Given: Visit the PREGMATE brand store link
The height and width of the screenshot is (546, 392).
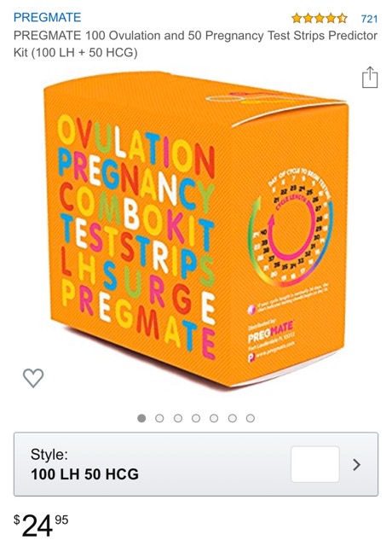Looking at the screenshot, I should [x=48, y=17].
